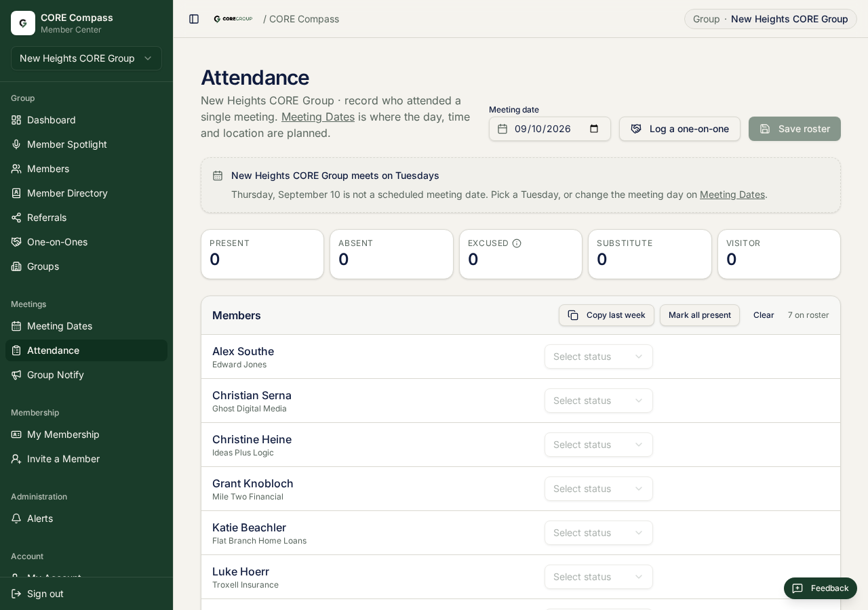This screenshot has height=610, width=868.
Task: Open Alerts in sidebar
Action: pos(86,518)
